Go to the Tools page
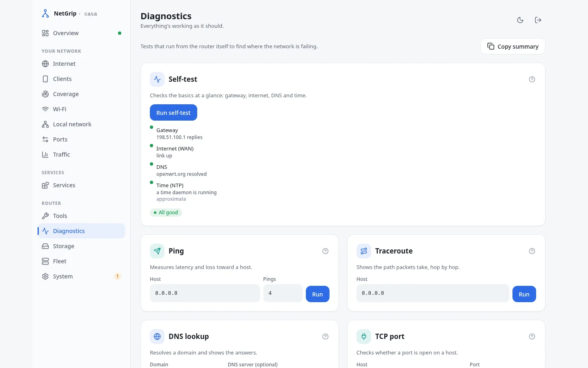This screenshot has height=368, width=588. click(82, 216)
